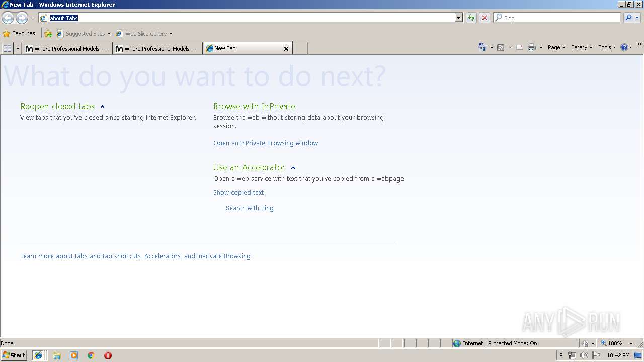Click the Back navigation arrow

tap(8, 18)
